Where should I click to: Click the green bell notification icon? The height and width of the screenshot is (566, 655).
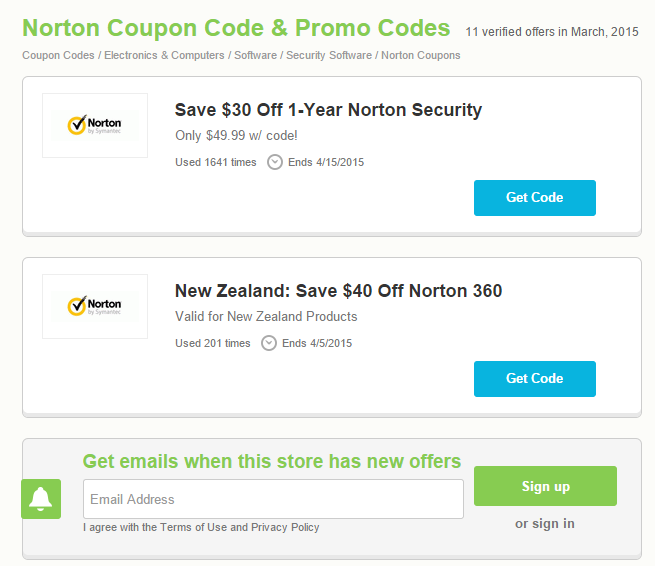click(x=41, y=498)
